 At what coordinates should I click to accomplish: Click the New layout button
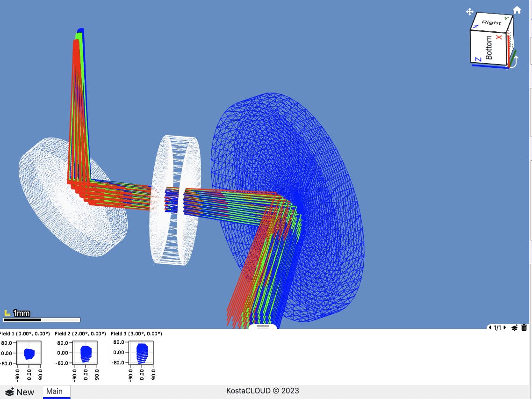tap(20, 392)
